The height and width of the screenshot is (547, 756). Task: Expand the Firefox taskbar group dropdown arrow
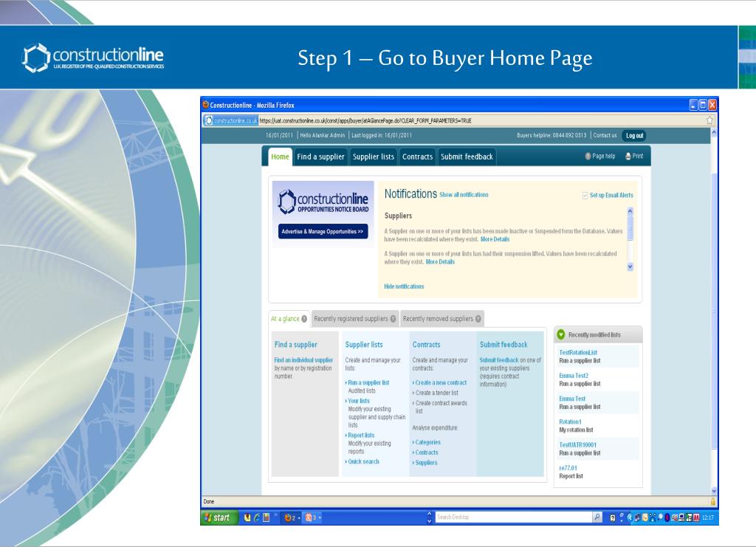coord(299,518)
